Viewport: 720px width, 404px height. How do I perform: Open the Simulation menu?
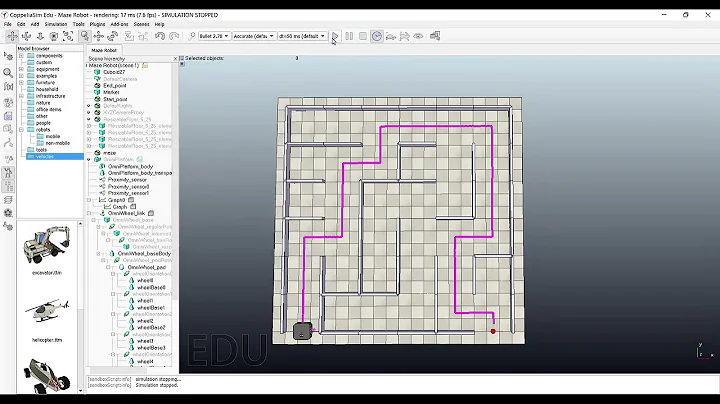(x=56, y=24)
